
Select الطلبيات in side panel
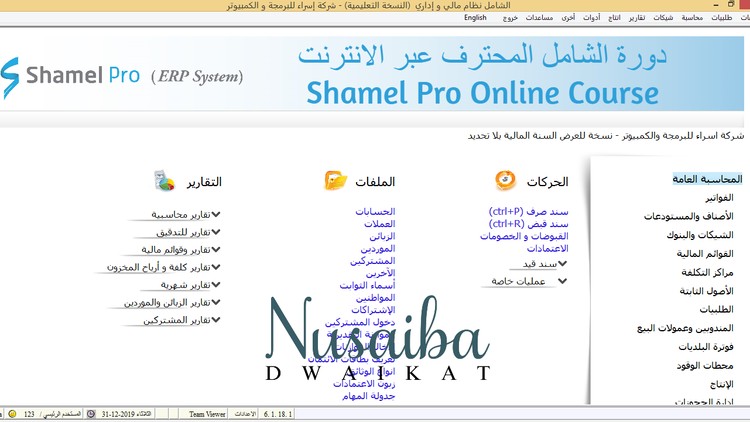(x=717, y=310)
